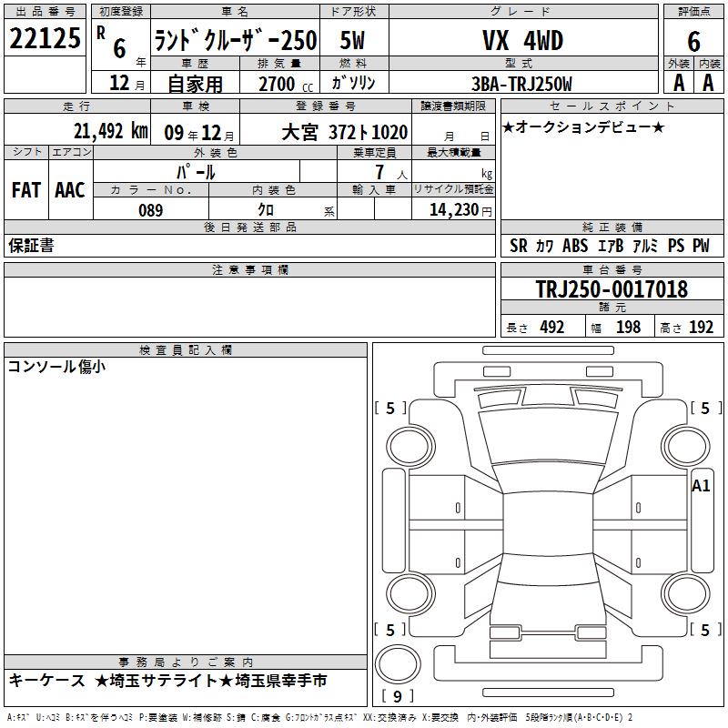Select the 諸元 header
728x728 pixels.
pyautogui.click(x=612, y=307)
